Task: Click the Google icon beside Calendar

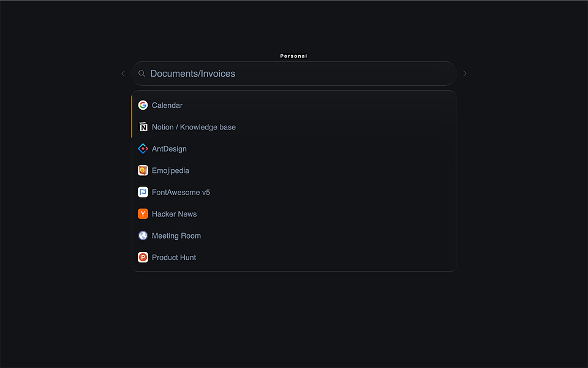Action: tap(143, 105)
